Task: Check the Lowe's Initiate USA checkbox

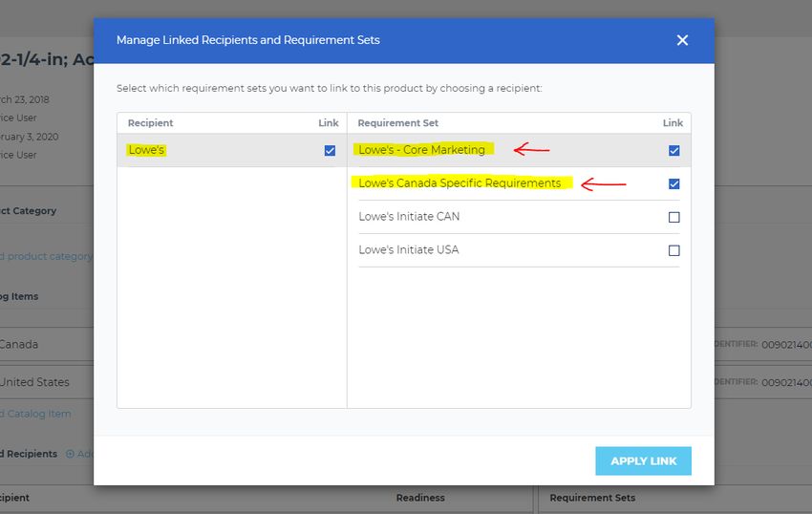Action: pyautogui.click(x=673, y=250)
